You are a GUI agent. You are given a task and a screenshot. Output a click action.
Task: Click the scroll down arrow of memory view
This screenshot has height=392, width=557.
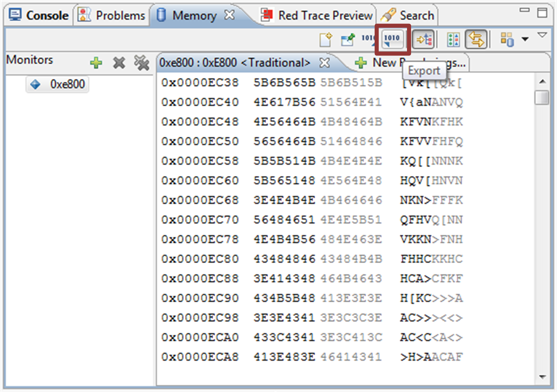542,376
